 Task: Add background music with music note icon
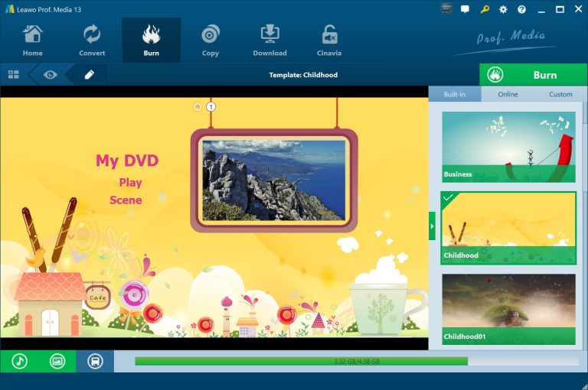[x=19, y=361]
